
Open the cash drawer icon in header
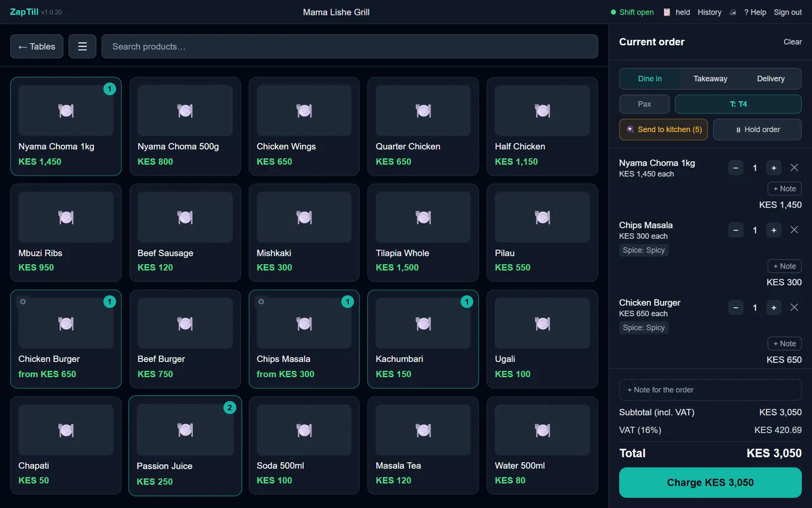[733, 12]
